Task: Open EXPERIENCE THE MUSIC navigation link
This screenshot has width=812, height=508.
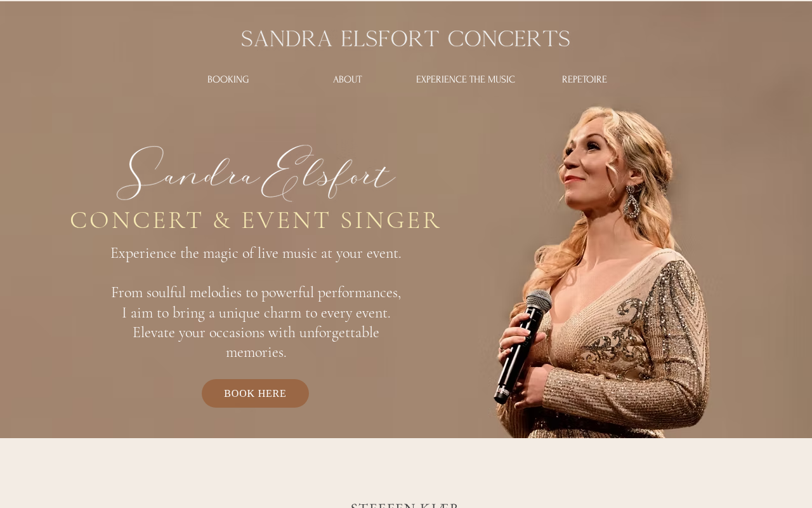Action: click(x=465, y=79)
